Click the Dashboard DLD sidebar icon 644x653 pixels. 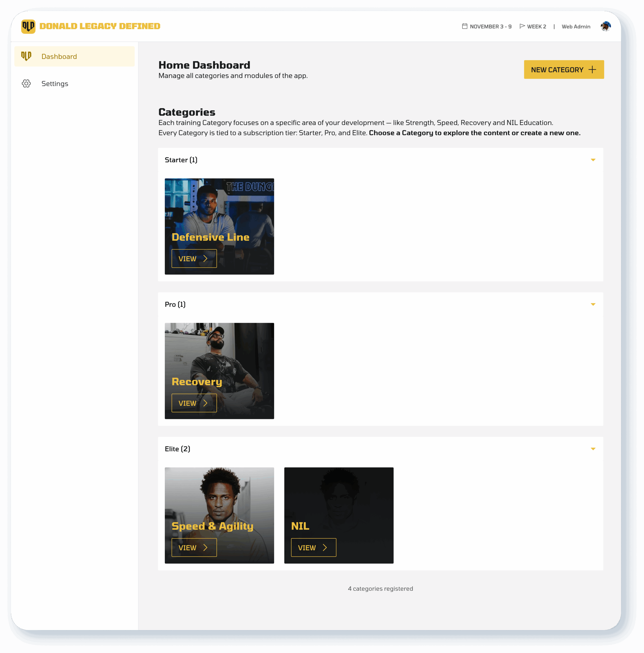coord(26,56)
